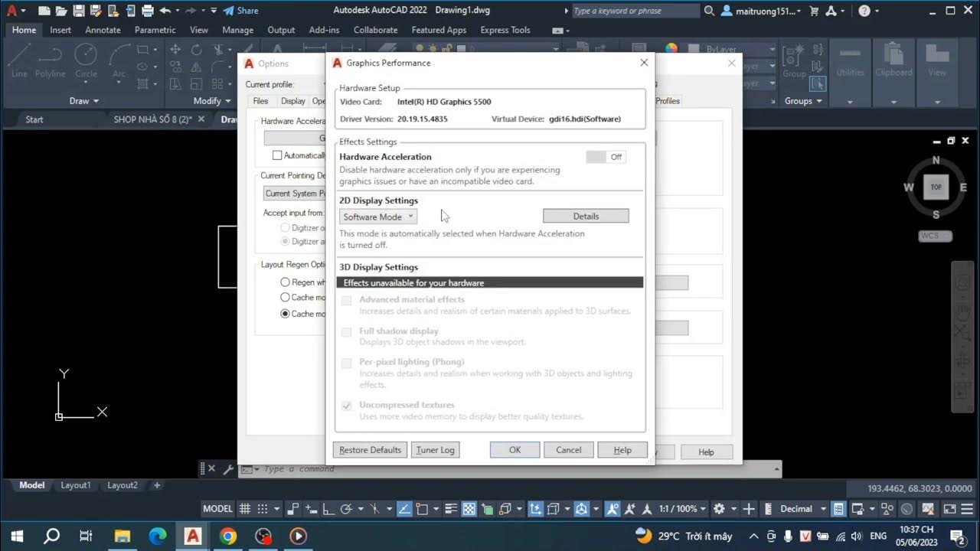Screen dimensions: 980x551
Task: Select the Circle tool
Action: 86,61
